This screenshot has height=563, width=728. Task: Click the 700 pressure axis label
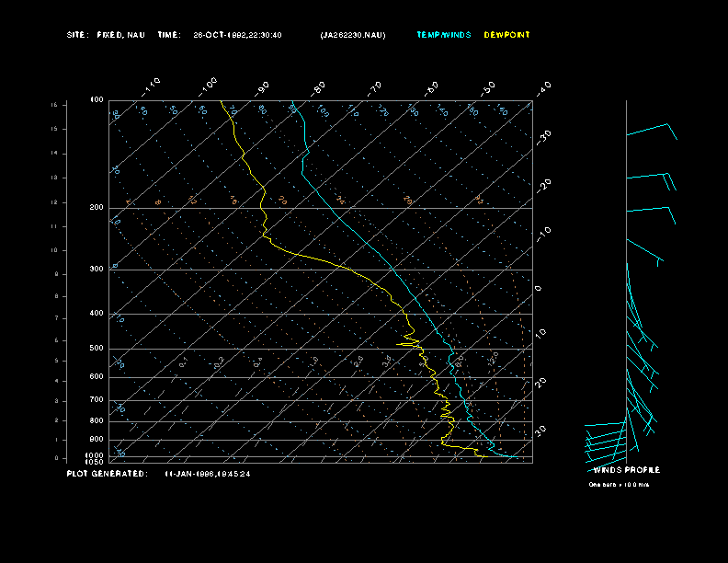tap(97, 400)
